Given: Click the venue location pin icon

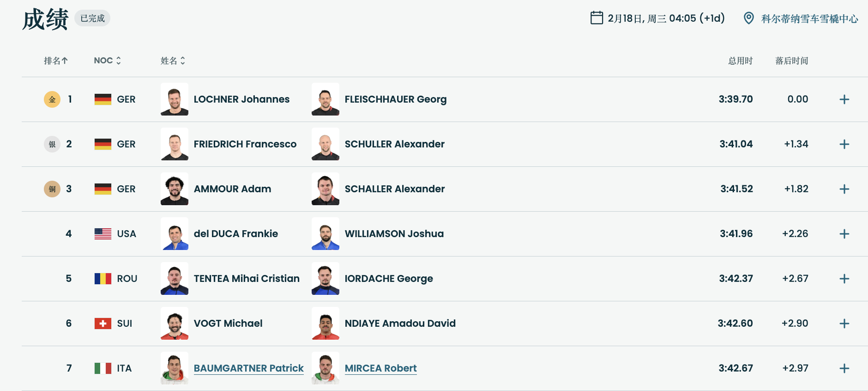Looking at the screenshot, I should pos(748,18).
